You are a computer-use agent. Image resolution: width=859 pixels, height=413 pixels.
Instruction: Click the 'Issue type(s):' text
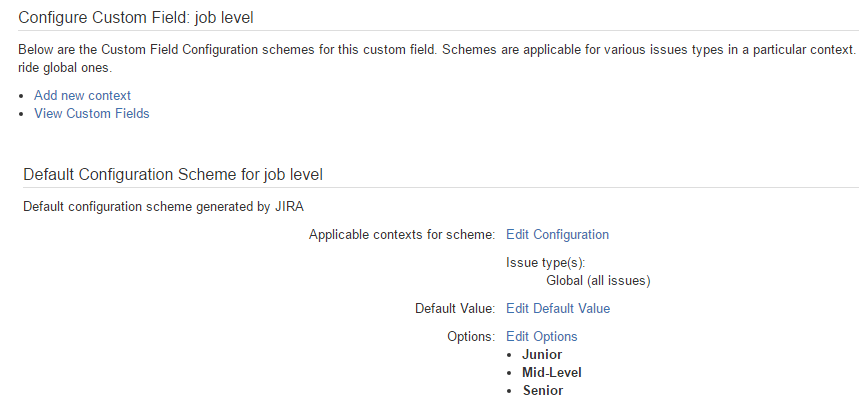pyautogui.click(x=546, y=263)
